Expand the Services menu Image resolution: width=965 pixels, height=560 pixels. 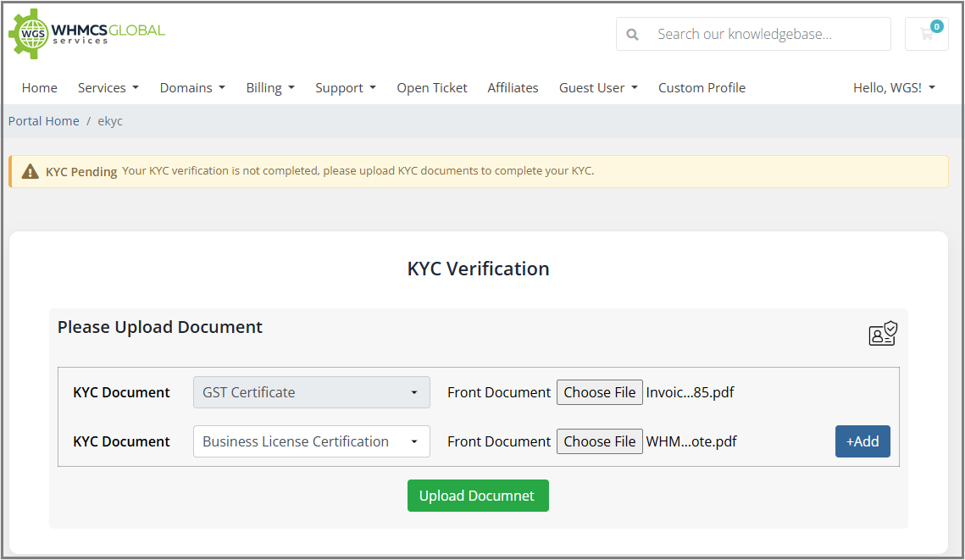[x=108, y=88]
